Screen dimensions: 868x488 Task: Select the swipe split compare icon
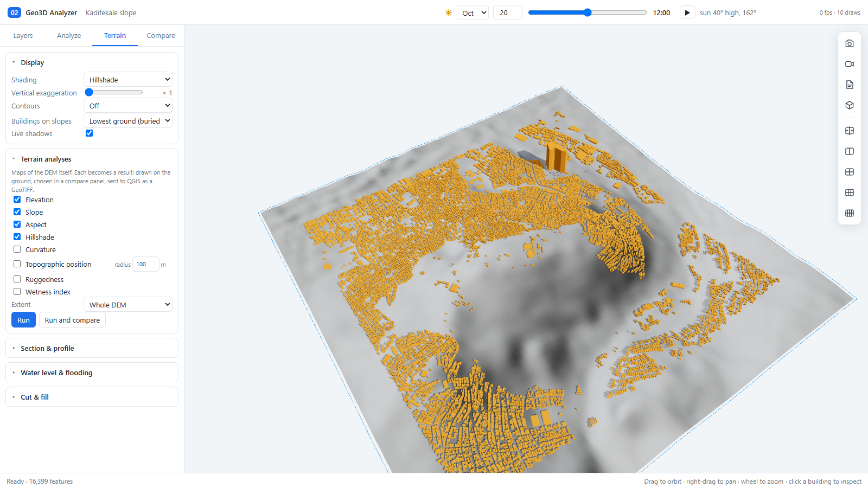(850, 131)
